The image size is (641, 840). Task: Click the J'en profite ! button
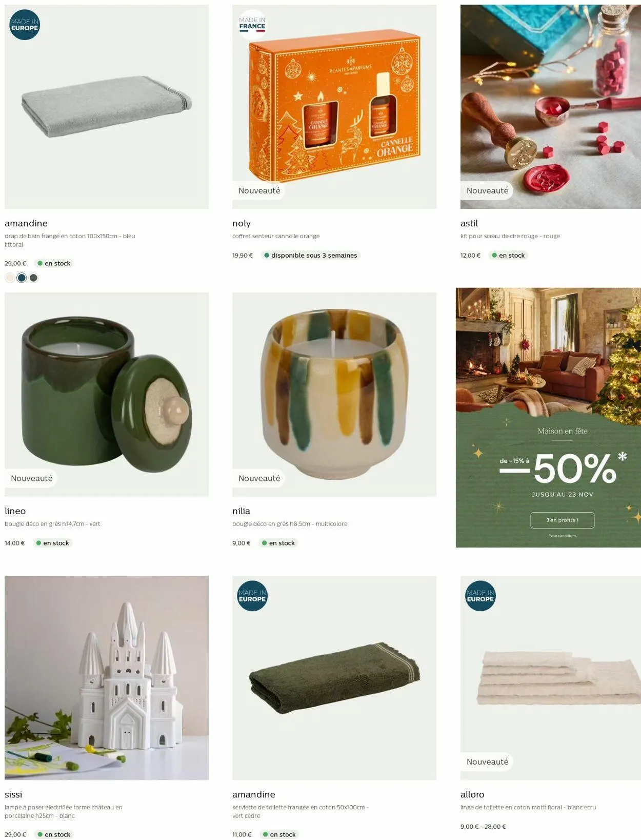pos(562,520)
